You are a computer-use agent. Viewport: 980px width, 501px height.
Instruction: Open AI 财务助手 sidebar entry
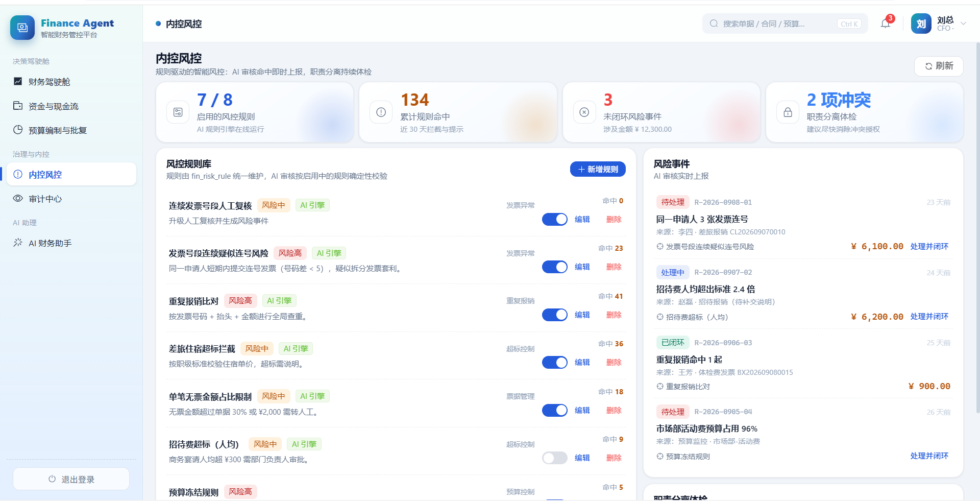(71, 243)
